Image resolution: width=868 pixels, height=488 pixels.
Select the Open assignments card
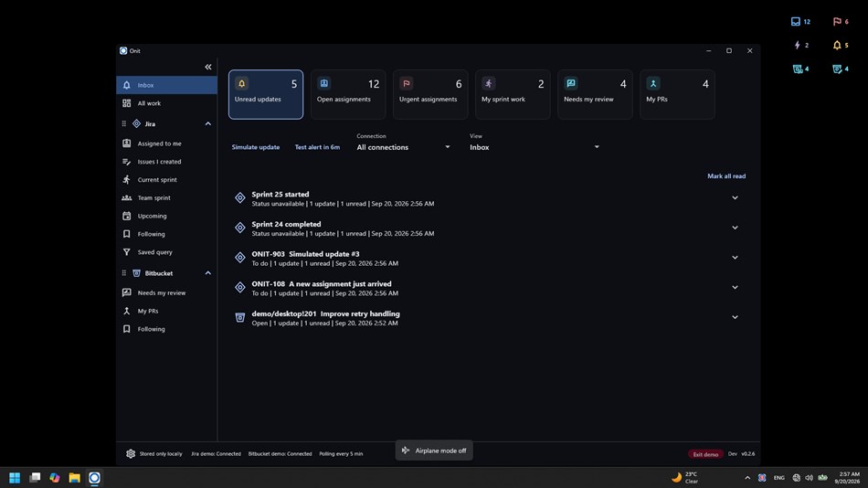pyautogui.click(x=348, y=94)
